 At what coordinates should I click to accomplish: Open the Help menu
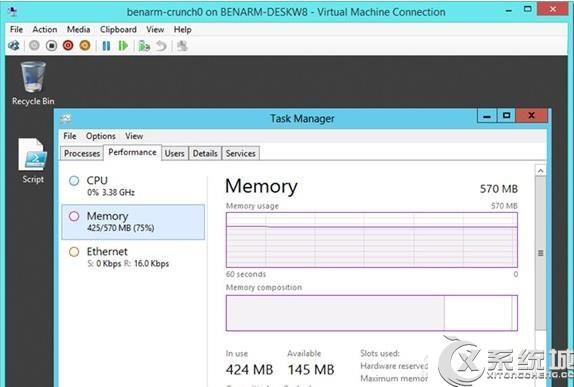tap(182, 29)
